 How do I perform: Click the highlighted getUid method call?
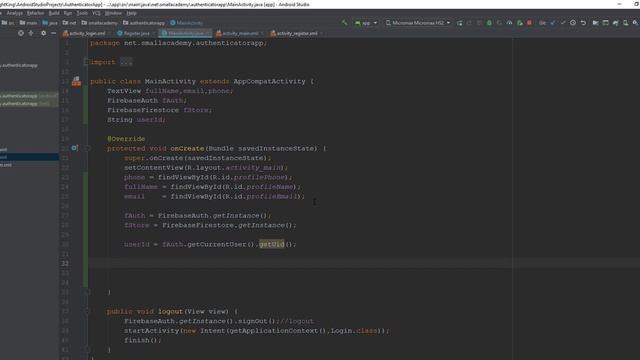click(271, 244)
